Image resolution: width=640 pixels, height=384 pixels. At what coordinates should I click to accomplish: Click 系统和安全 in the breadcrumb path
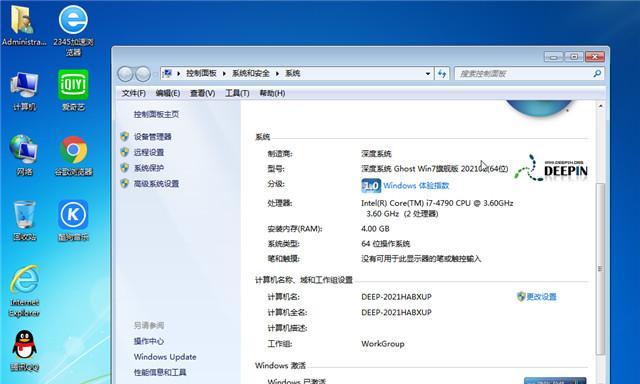[251, 73]
